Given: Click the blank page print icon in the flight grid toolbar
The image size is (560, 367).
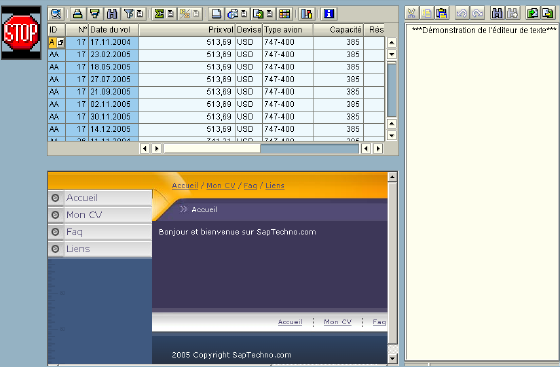Looking at the screenshot, I should click(x=216, y=14).
